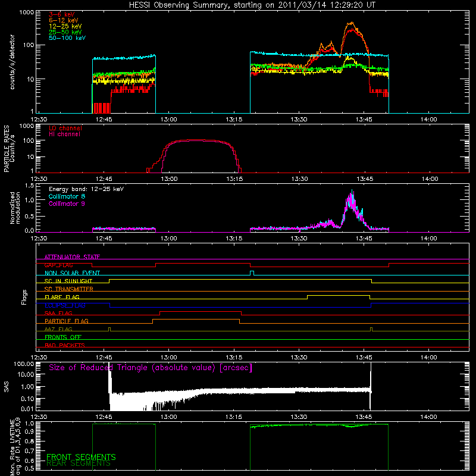This screenshot has height=476, width=476.
Task: Select the GAP_FLAG label
Action: [58, 265]
